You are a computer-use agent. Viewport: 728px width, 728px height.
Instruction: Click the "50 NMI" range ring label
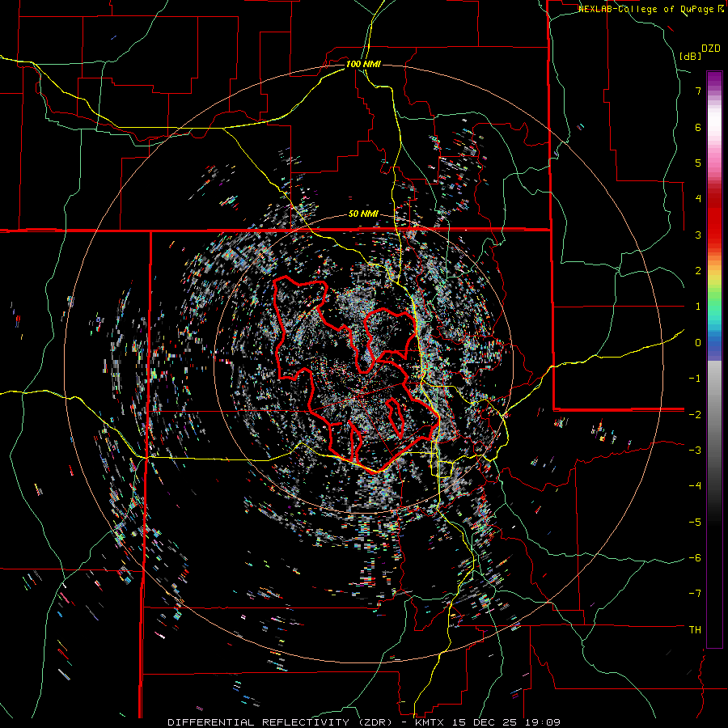point(363,214)
